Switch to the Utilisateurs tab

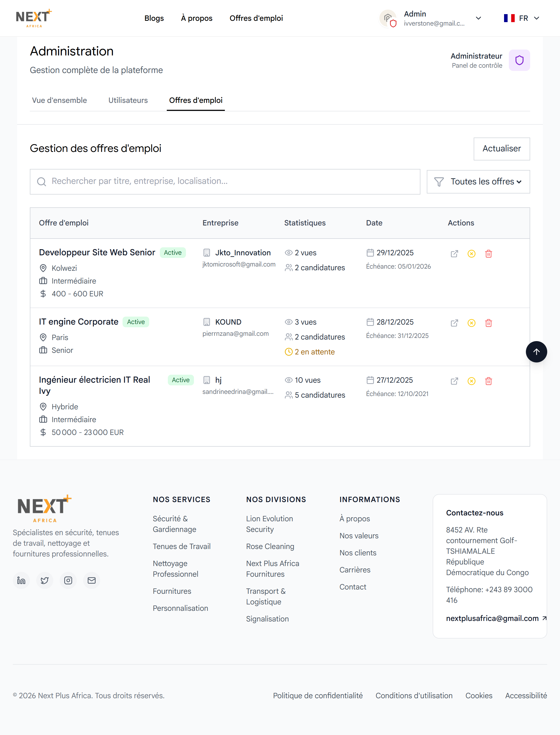pyautogui.click(x=128, y=100)
